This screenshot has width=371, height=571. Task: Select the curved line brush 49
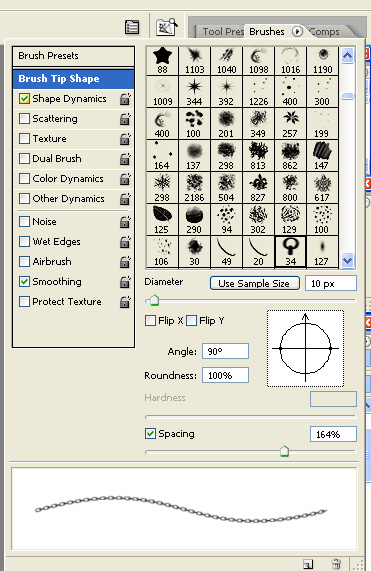pyautogui.click(x=226, y=252)
